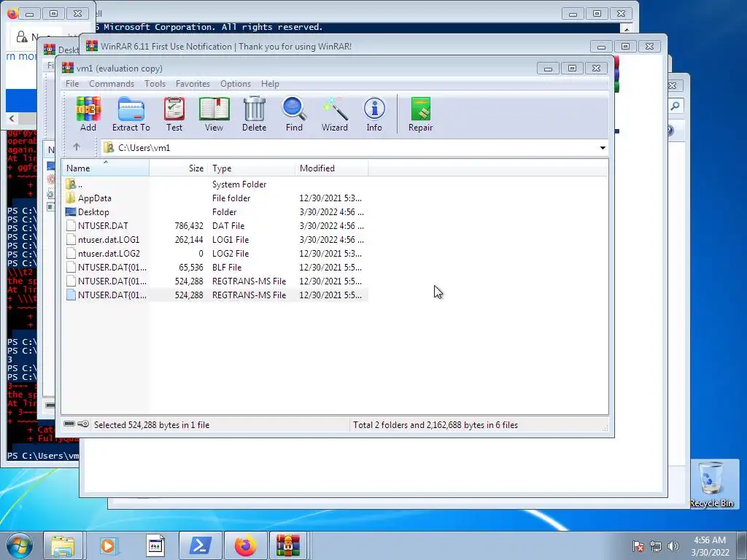
Task: Click the size value 786,432
Action: pyautogui.click(x=189, y=226)
